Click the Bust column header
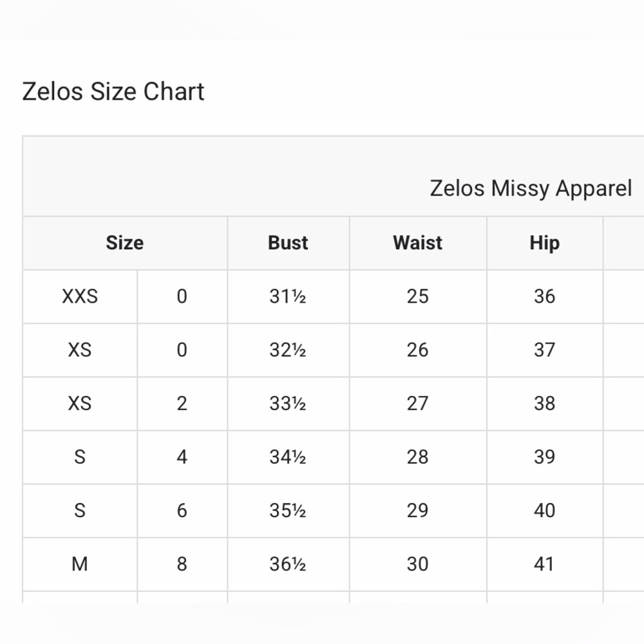The image size is (644, 644). point(288,243)
